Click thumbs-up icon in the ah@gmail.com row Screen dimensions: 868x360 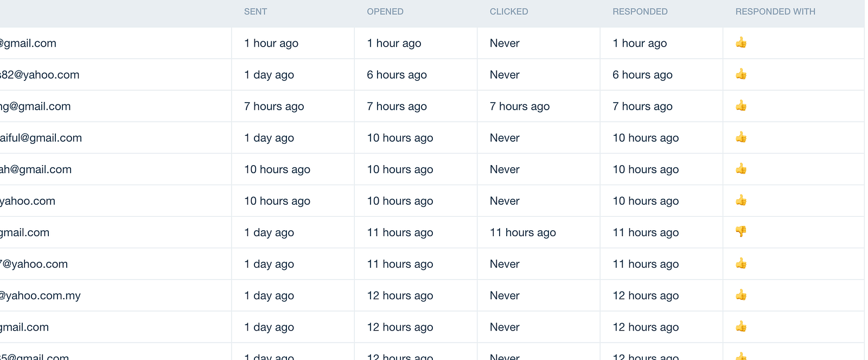click(x=741, y=169)
